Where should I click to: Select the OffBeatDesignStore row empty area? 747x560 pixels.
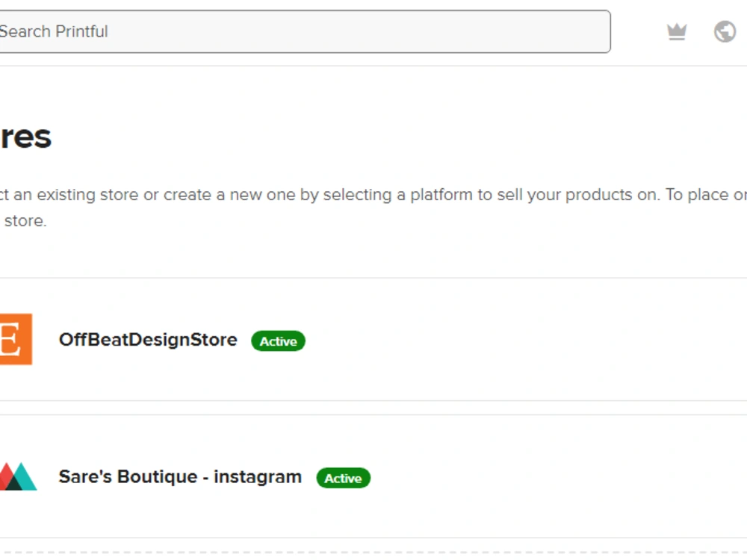coord(524,339)
